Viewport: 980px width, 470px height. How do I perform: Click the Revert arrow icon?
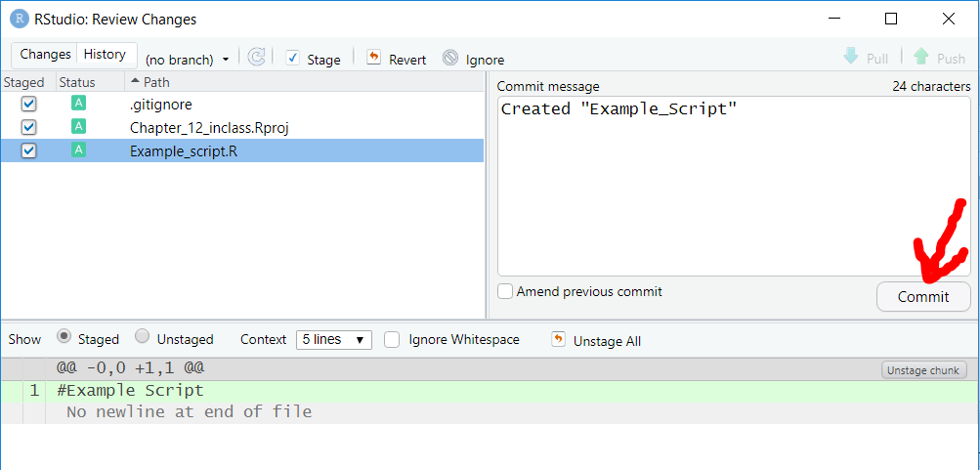click(373, 58)
